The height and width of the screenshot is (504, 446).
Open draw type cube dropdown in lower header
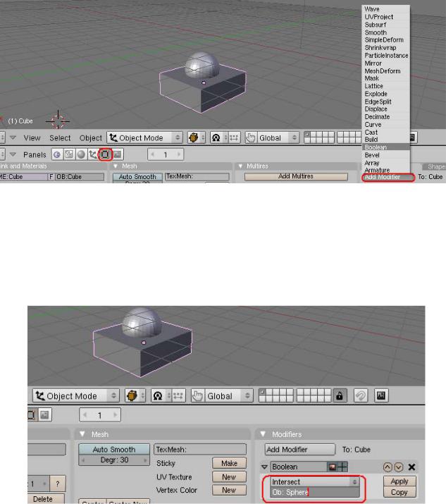tap(135, 395)
